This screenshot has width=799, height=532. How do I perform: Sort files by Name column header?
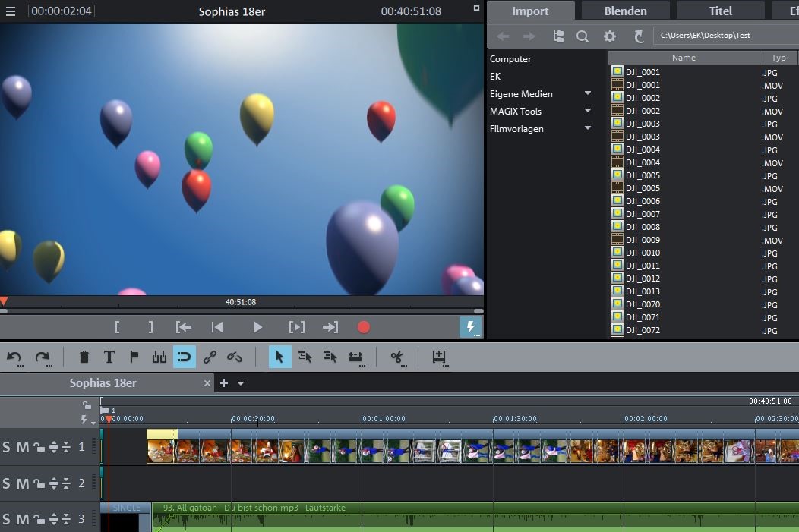tap(684, 58)
